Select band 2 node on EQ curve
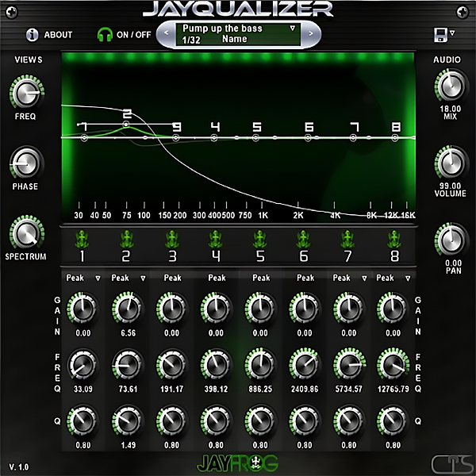The image size is (476, 476). click(x=126, y=125)
